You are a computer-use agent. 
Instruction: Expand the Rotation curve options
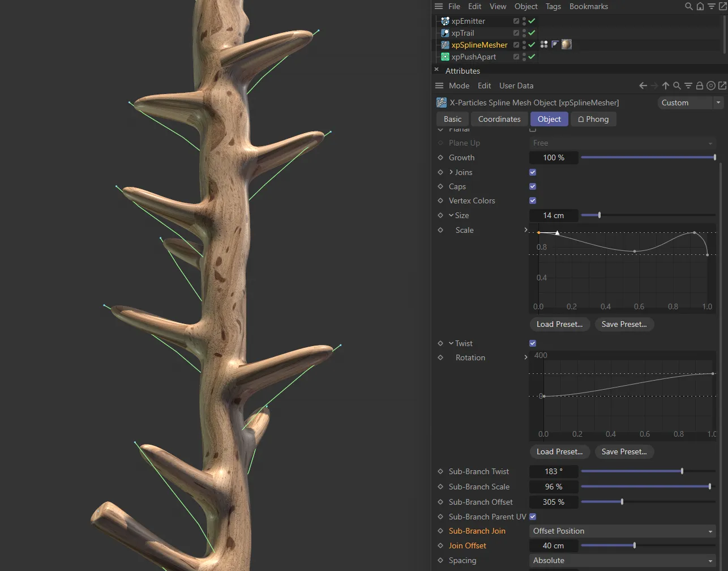[525, 357]
